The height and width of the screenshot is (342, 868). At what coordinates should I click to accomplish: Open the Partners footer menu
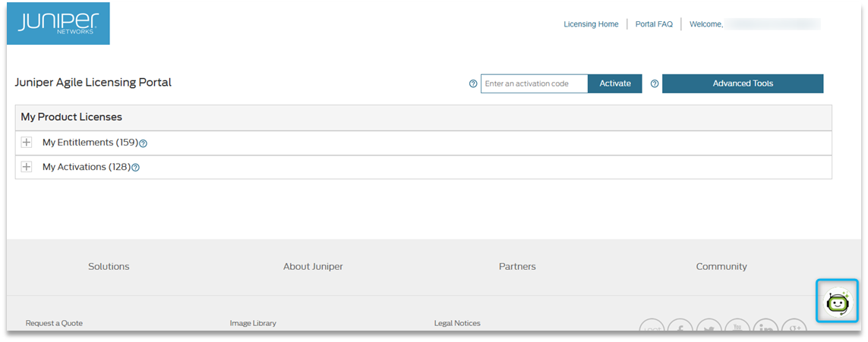[517, 266]
